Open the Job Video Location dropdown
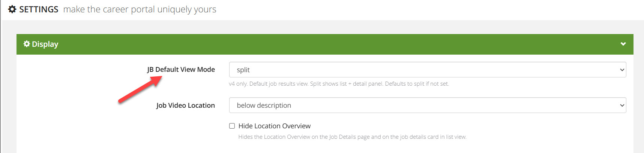Image resolution: width=644 pixels, height=153 pixels. (427, 105)
